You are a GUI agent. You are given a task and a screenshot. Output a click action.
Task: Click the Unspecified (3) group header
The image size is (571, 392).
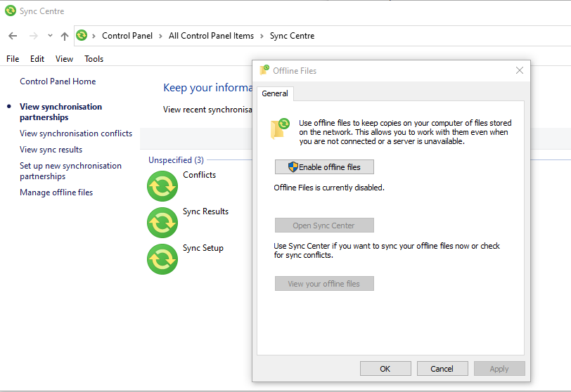[x=176, y=160]
